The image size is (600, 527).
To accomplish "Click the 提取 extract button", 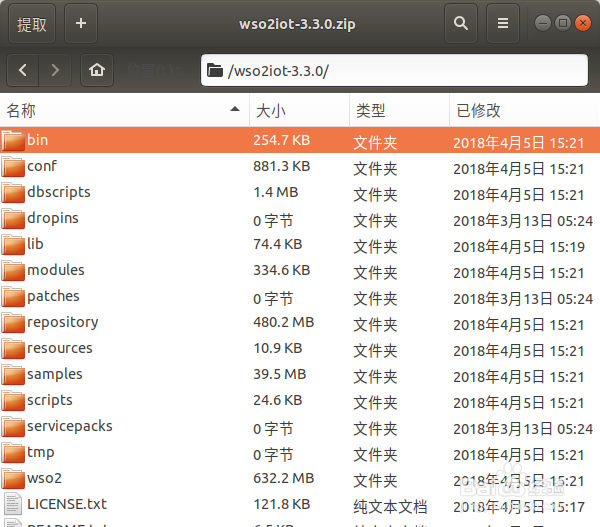I will coord(32,24).
